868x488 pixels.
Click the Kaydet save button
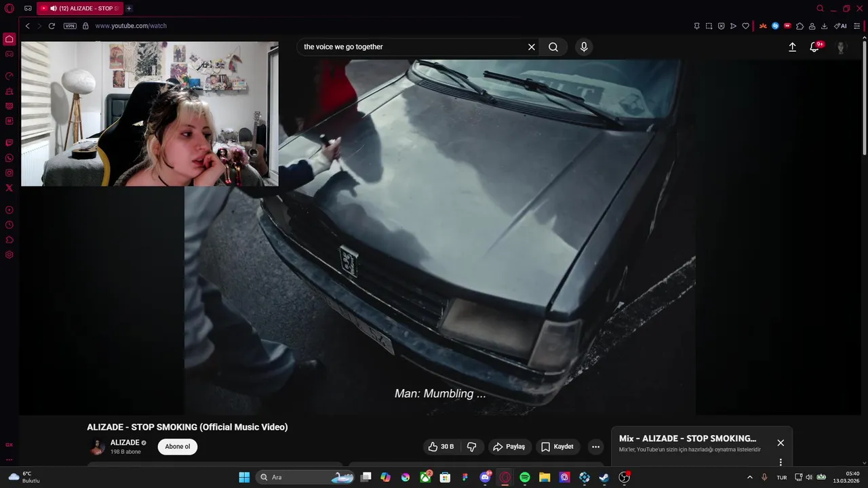click(x=557, y=447)
